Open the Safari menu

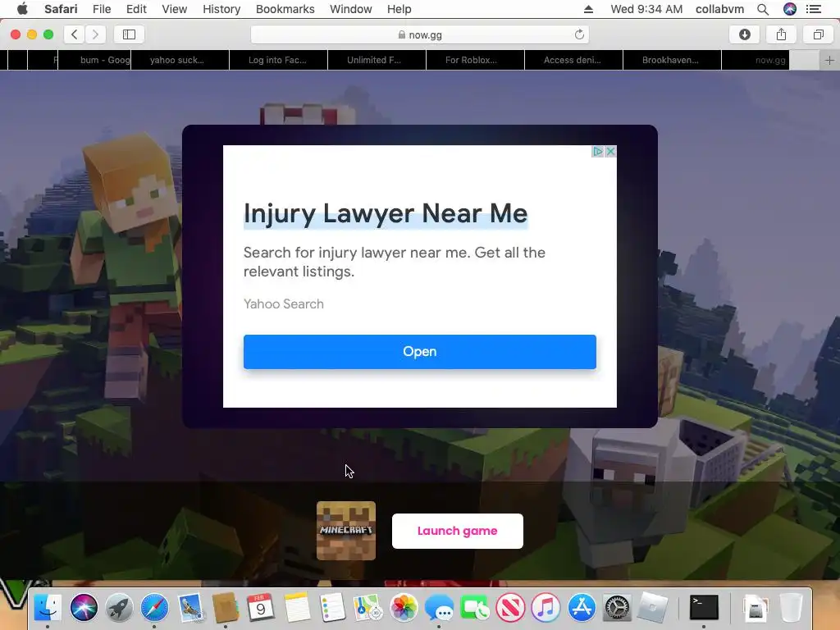(x=61, y=9)
